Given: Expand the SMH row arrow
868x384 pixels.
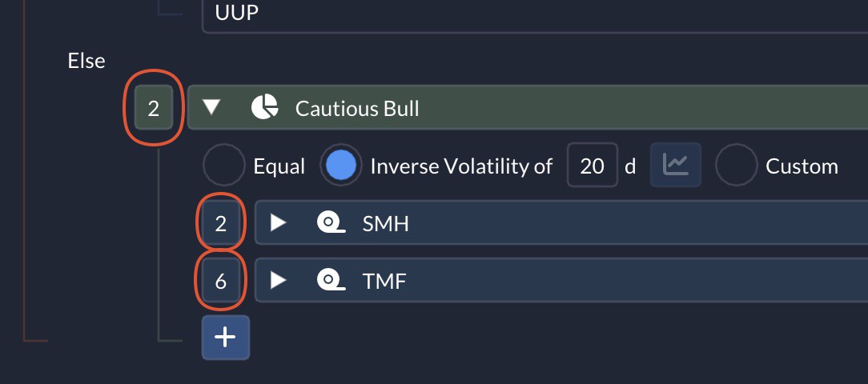Looking at the screenshot, I should point(278,223).
